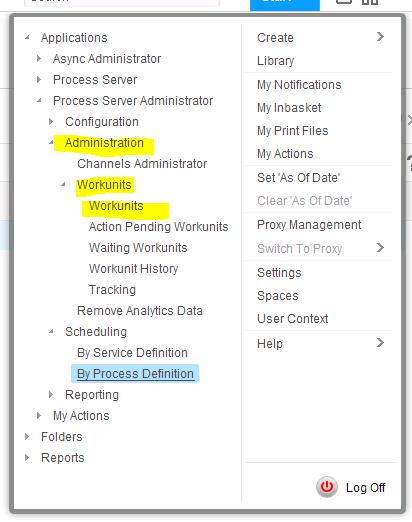Open the Create submenu arrow
The height and width of the screenshot is (522, 412).
pyautogui.click(x=380, y=36)
